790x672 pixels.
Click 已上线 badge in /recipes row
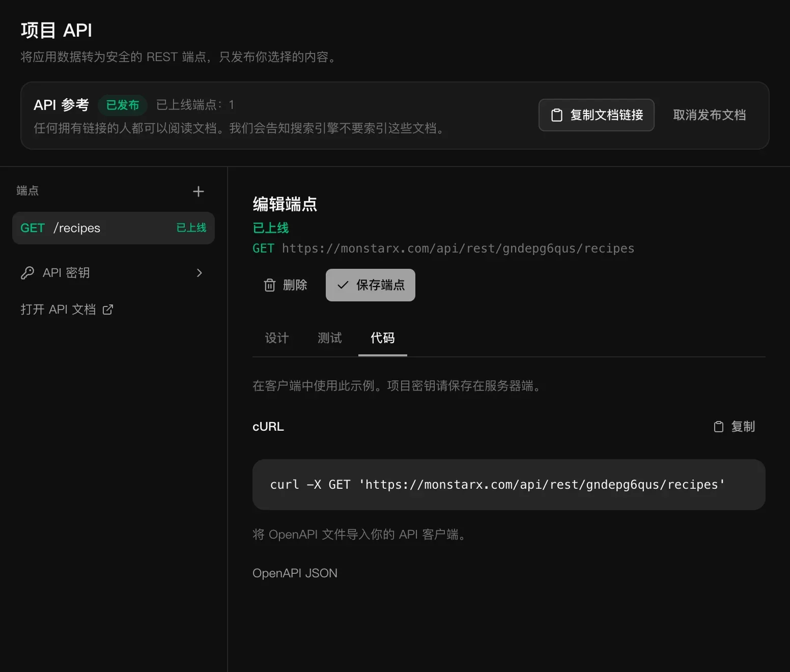pos(191,228)
